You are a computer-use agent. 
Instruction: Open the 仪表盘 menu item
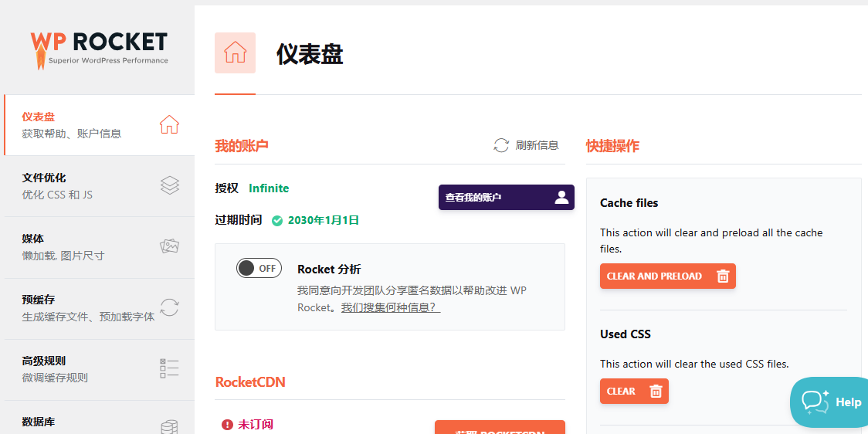pos(100,125)
